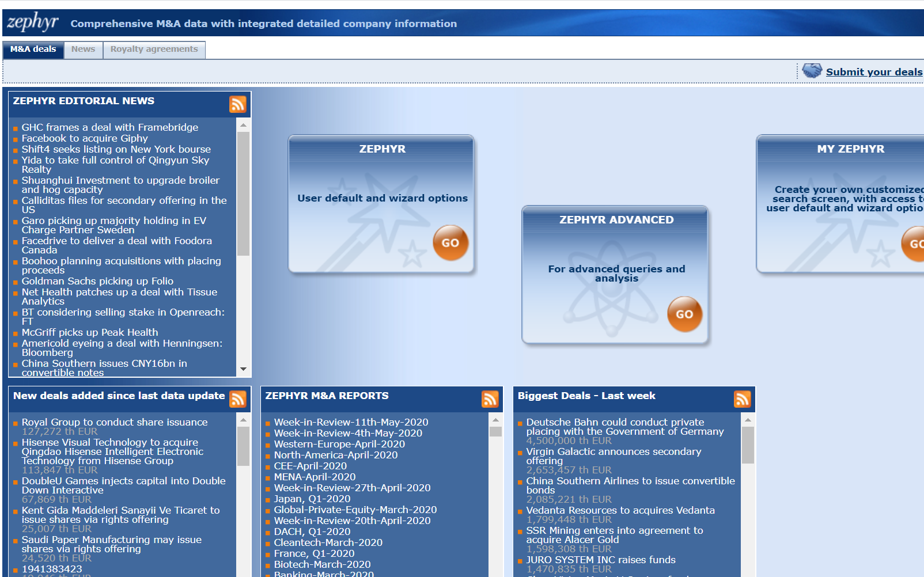Click the Biggest Deals scrollbar thumb
Viewport: 924px width, 577px height.
coord(748,445)
